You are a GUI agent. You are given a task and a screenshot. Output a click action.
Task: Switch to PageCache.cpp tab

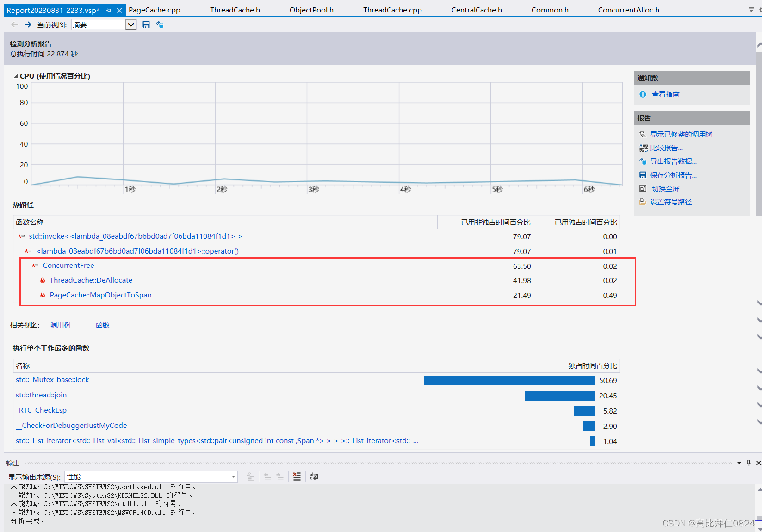(x=155, y=10)
